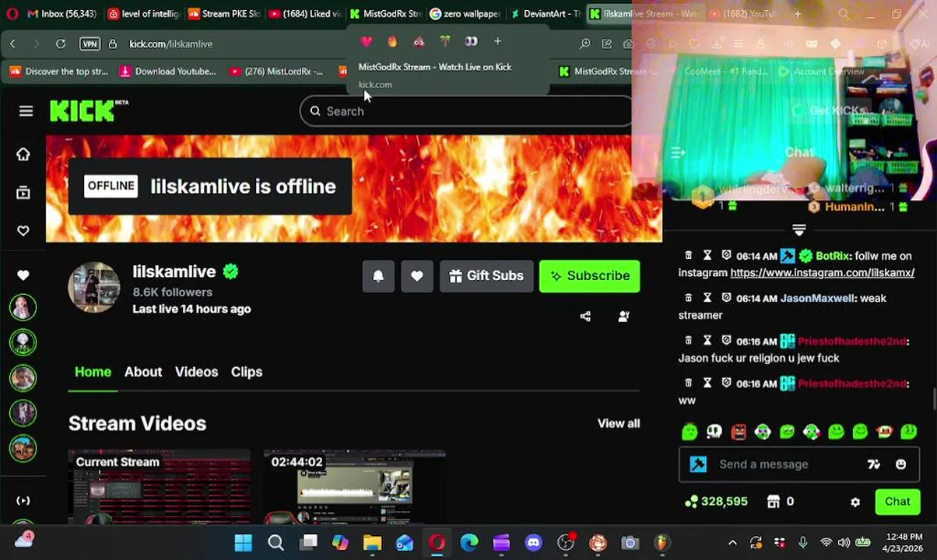Open Discord from the taskbar

coord(533,542)
